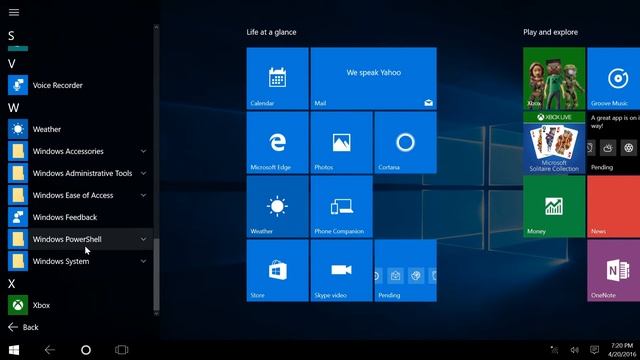Viewport: 640px width, 360px height.
Task: Launch Skype video tile
Action: tap(342, 271)
